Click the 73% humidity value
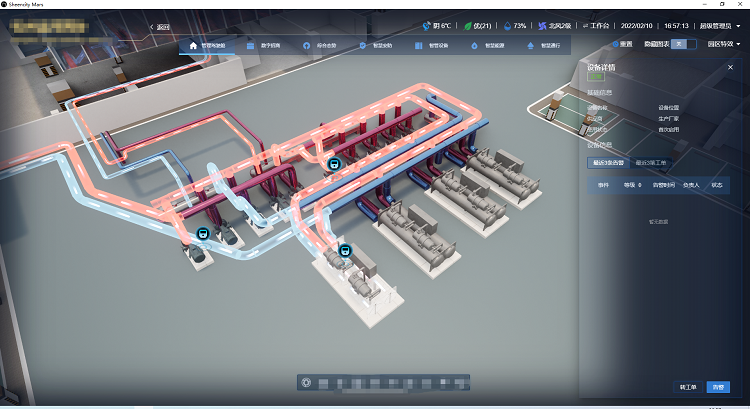The width and height of the screenshot is (750, 409). tap(519, 26)
